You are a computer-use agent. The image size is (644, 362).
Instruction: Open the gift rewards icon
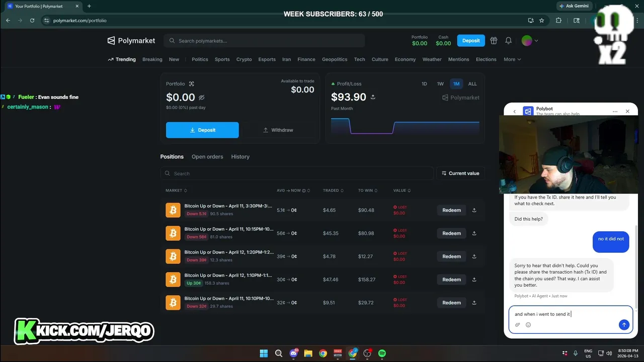pos(494,41)
